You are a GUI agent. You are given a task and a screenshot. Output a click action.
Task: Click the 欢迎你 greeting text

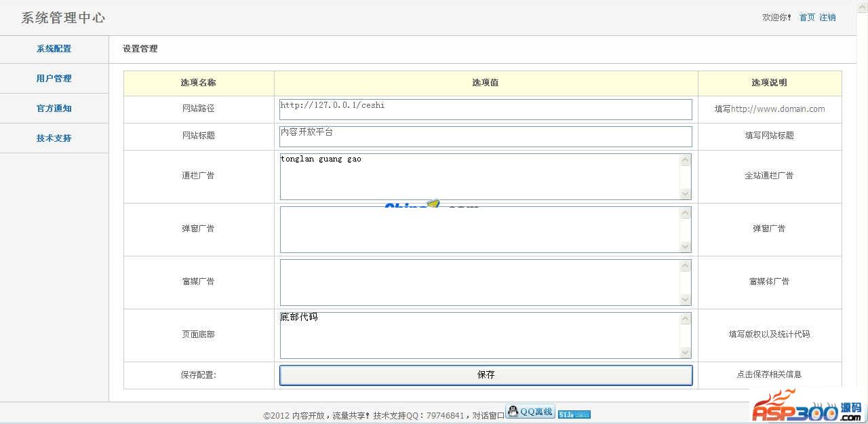coord(777,18)
